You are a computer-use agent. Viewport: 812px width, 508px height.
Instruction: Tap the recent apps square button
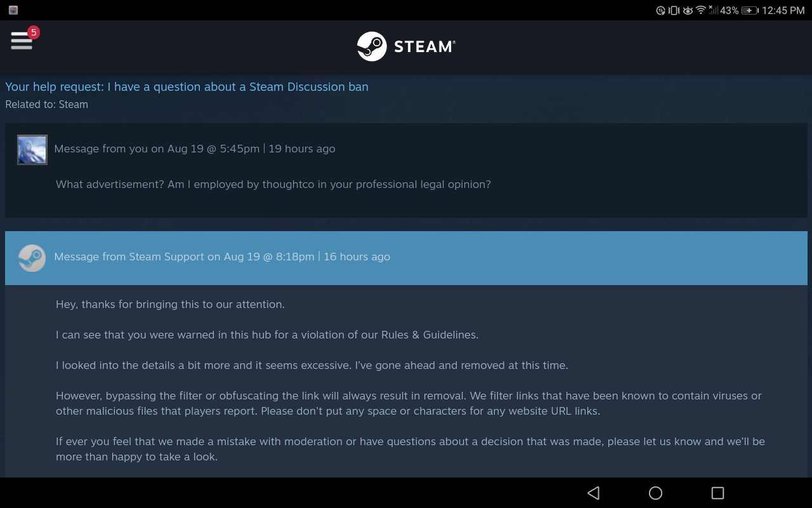pos(717,493)
